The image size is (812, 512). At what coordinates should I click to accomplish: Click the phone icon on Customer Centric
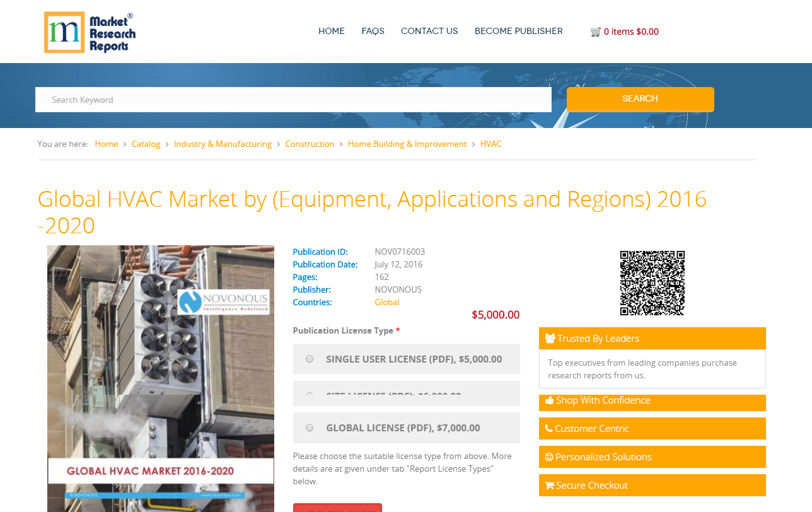[x=548, y=428]
